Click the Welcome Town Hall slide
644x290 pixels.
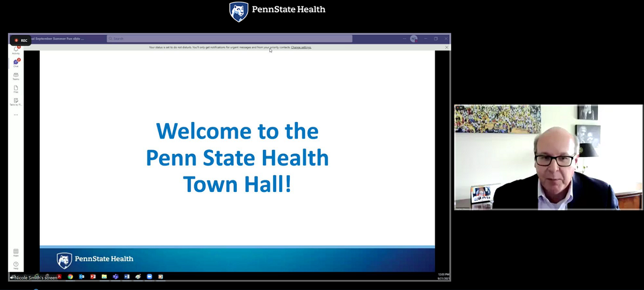click(237, 162)
